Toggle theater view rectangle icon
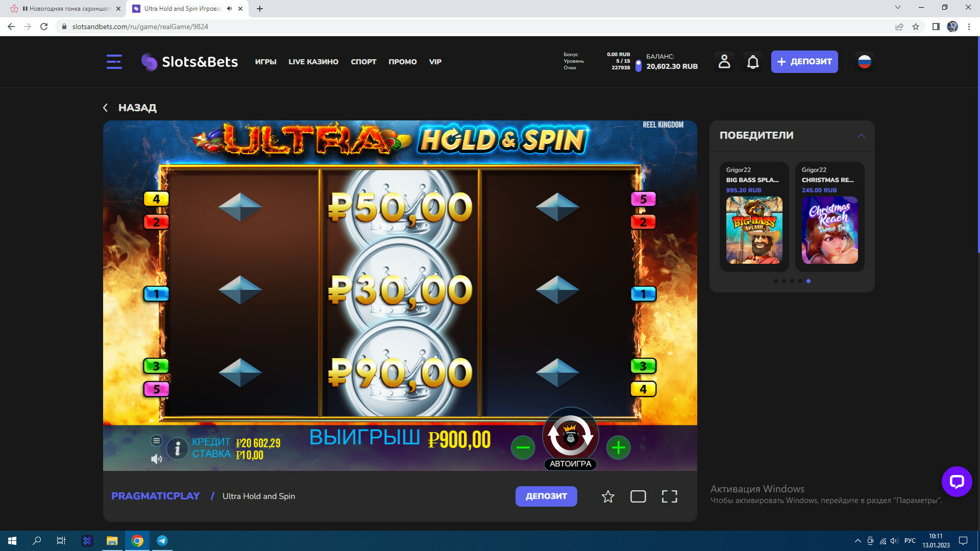Image resolution: width=980 pixels, height=551 pixels. tap(638, 496)
